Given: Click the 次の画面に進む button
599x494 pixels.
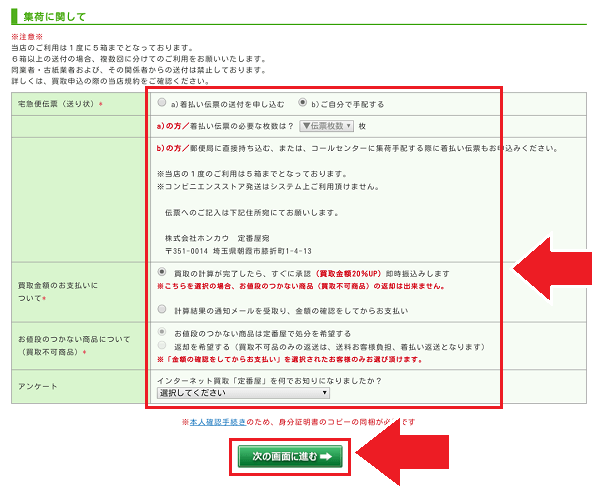Looking at the screenshot, I should click(290, 456).
